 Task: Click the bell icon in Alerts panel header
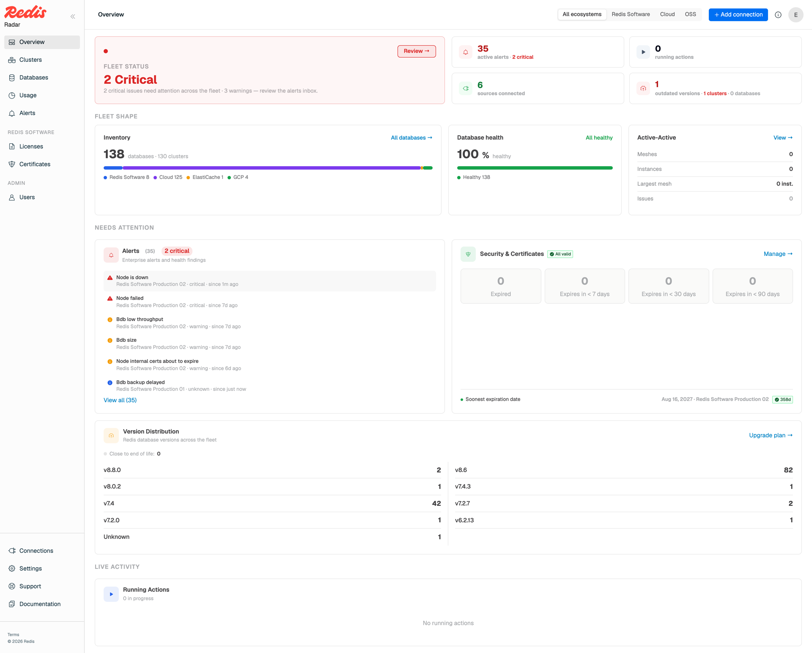[111, 255]
